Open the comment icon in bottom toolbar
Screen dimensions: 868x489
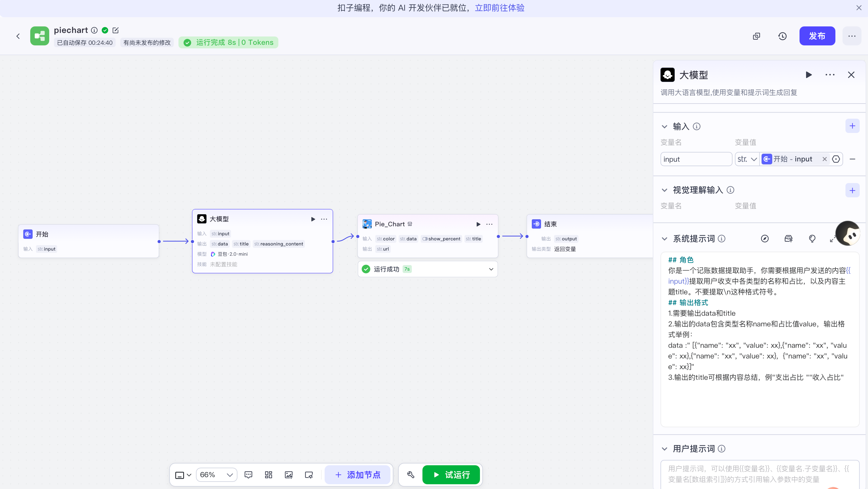coord(248,475)
